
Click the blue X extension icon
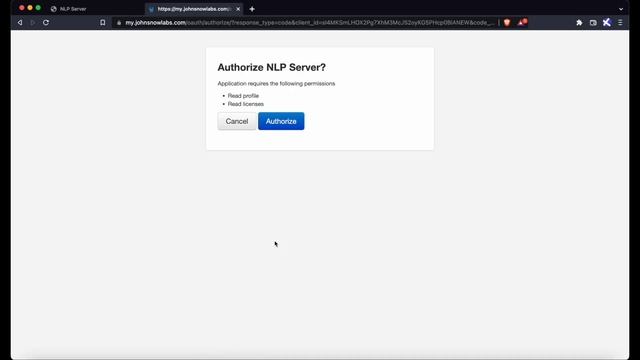point(607,22)
